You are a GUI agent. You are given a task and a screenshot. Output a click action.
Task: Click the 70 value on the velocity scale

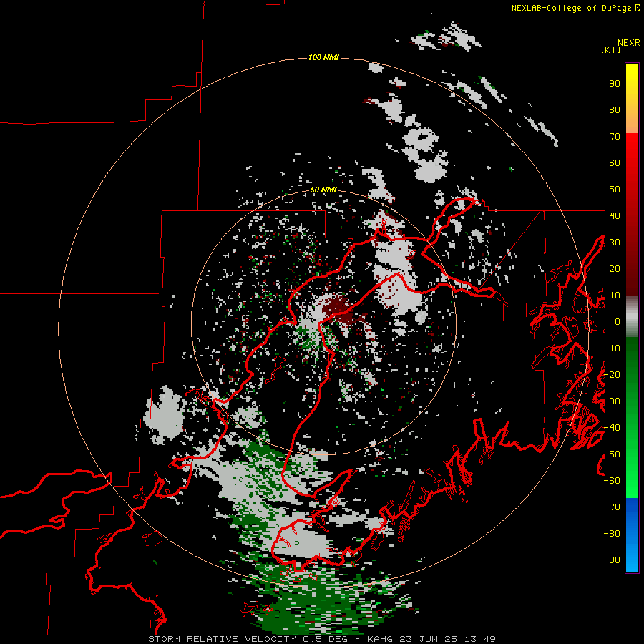tap(615, 137)
